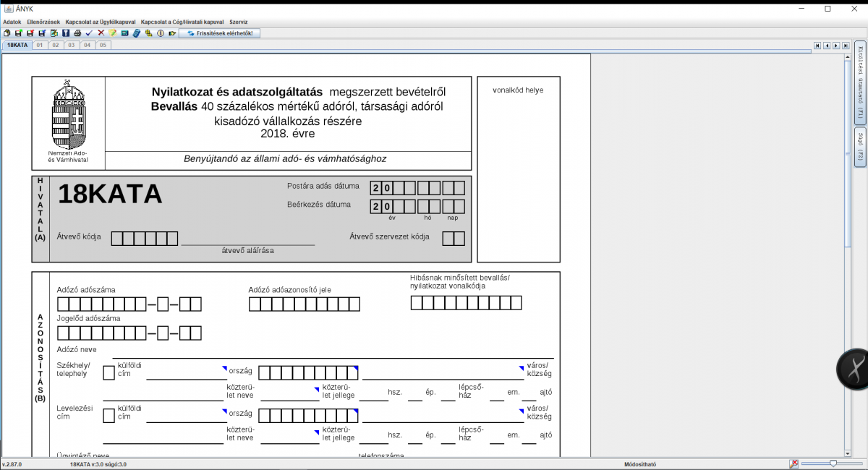Toggle külföldi cím checkbox for Levelezési cím
The height and width of the screenshot is (470, 868).
coord(109,416)
